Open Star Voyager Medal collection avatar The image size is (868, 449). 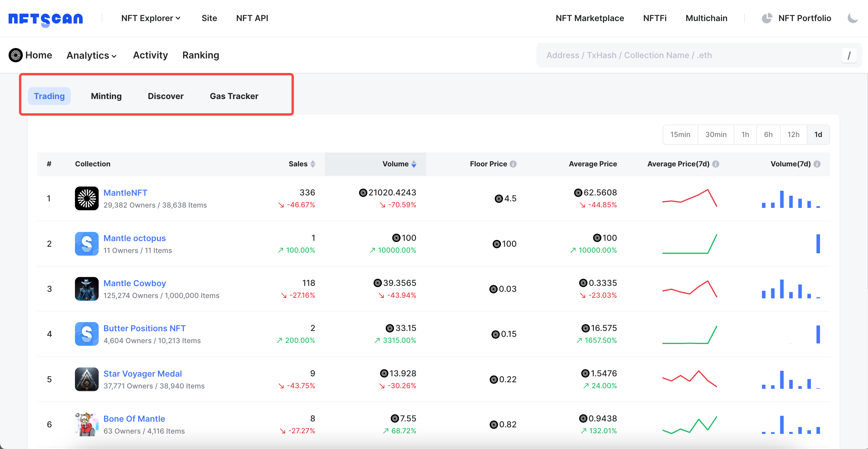(87, 379)
